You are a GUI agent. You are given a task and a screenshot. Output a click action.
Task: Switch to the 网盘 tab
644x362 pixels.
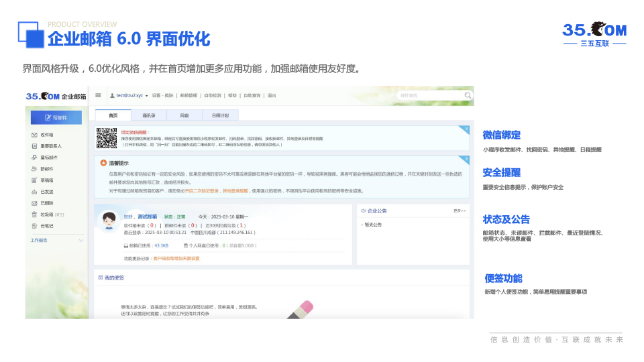184,115
